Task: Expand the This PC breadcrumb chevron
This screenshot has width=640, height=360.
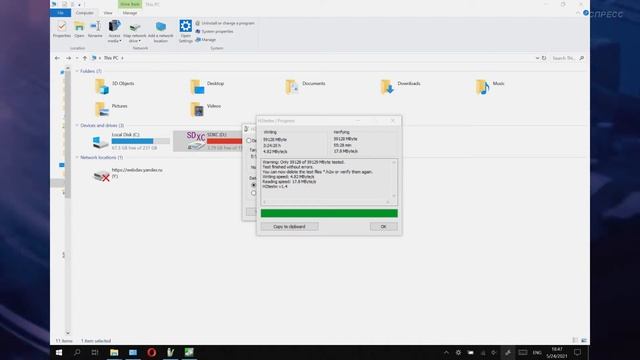Action: point(122,58)
